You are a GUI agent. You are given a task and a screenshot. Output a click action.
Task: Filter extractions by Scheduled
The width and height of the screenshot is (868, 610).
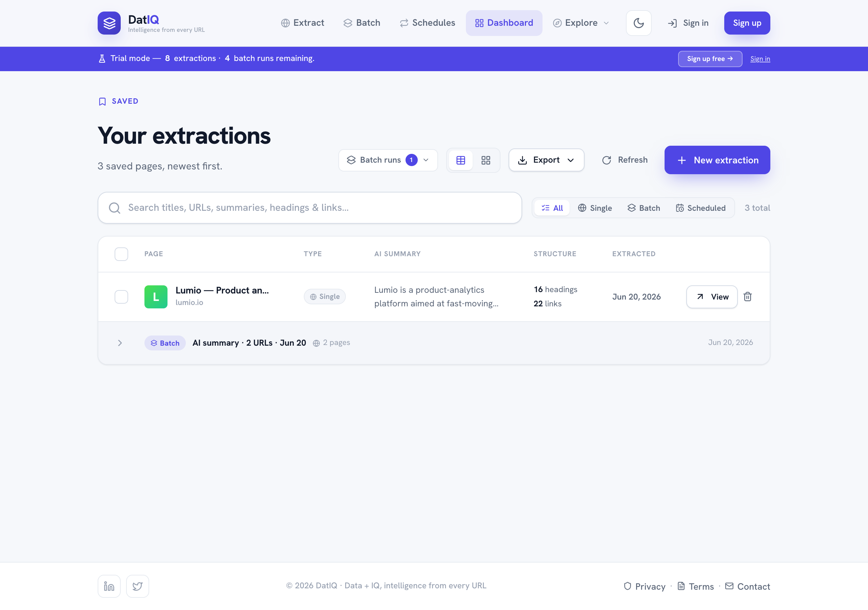click(701, 208)
